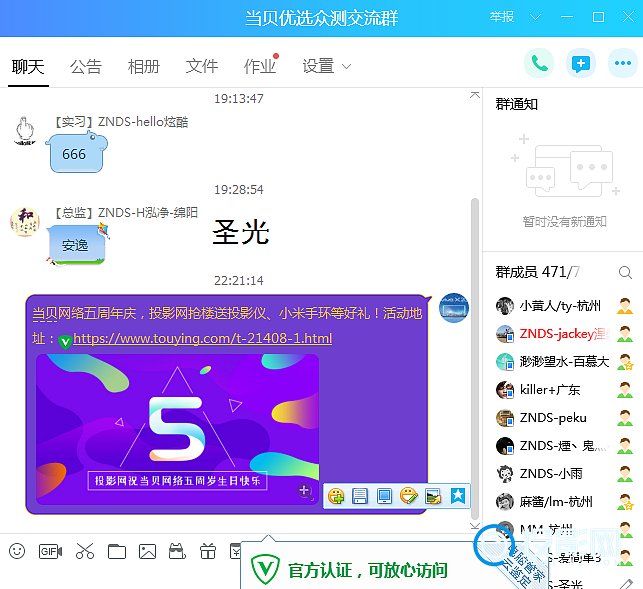Click the 圣光 large text
Image resolution: width=643 pixels, height=589 pixels.
click(241, 232)
